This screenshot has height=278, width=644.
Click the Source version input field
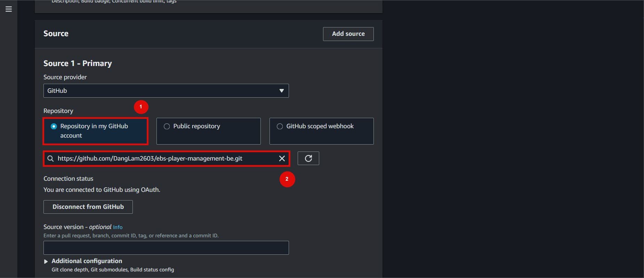166,248
